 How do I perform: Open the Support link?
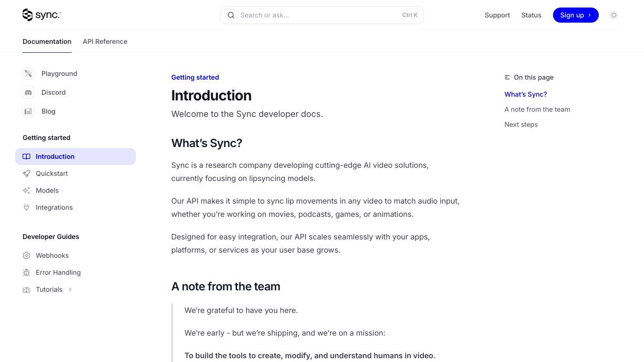click(497, 15)
